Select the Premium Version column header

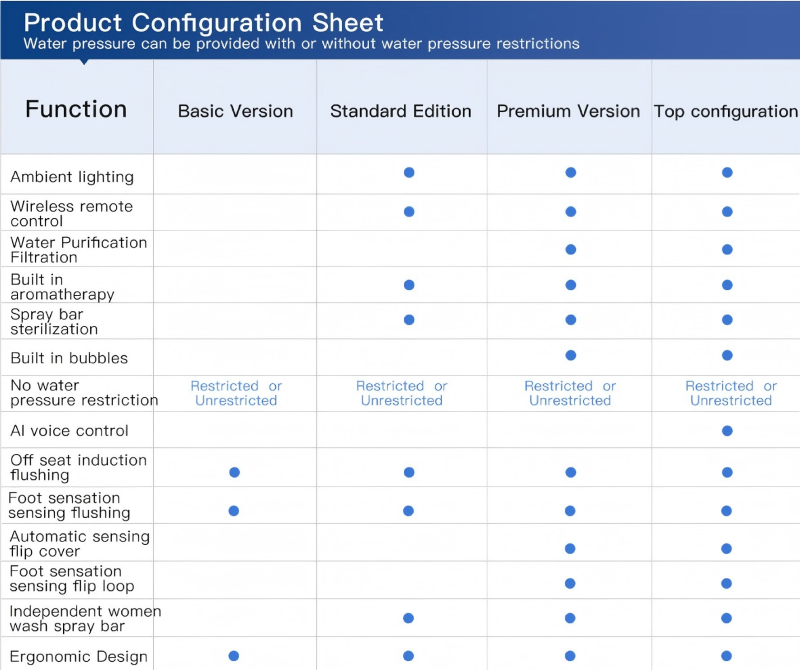click(568, 111)
